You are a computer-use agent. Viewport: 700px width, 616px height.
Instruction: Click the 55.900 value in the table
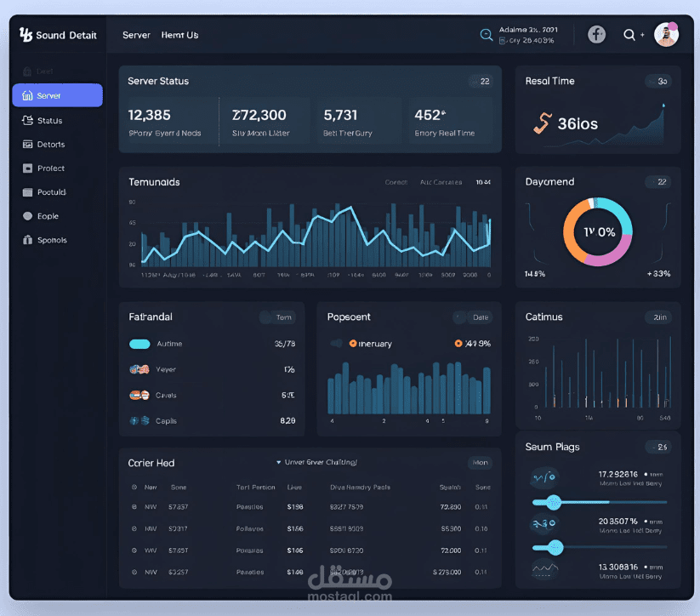[451, 528]
